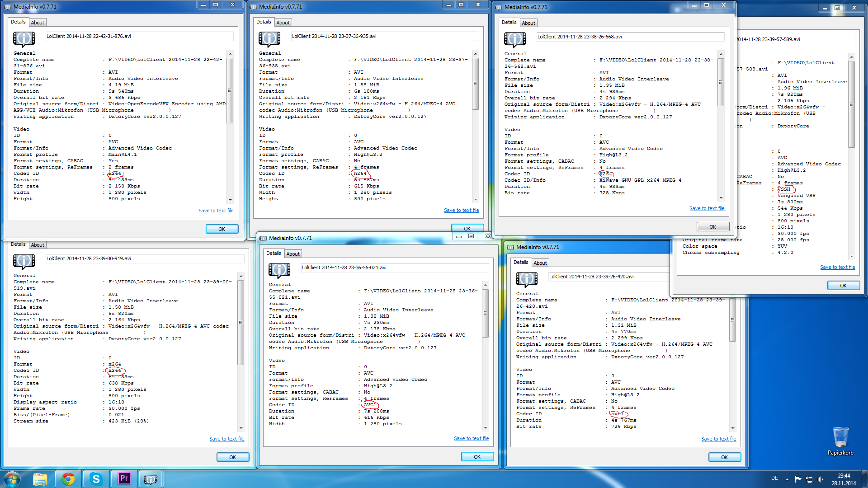Screen dimensions: 868x488
Task: Click Save to text file in 23-37-36-935 window
Action: point(461,210)
